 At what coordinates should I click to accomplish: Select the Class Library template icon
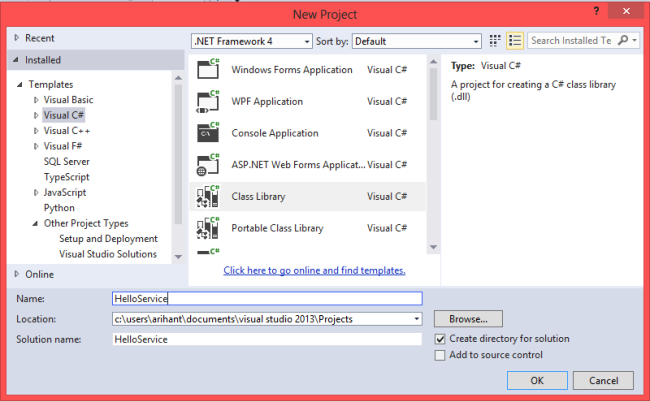coord(208,196)
